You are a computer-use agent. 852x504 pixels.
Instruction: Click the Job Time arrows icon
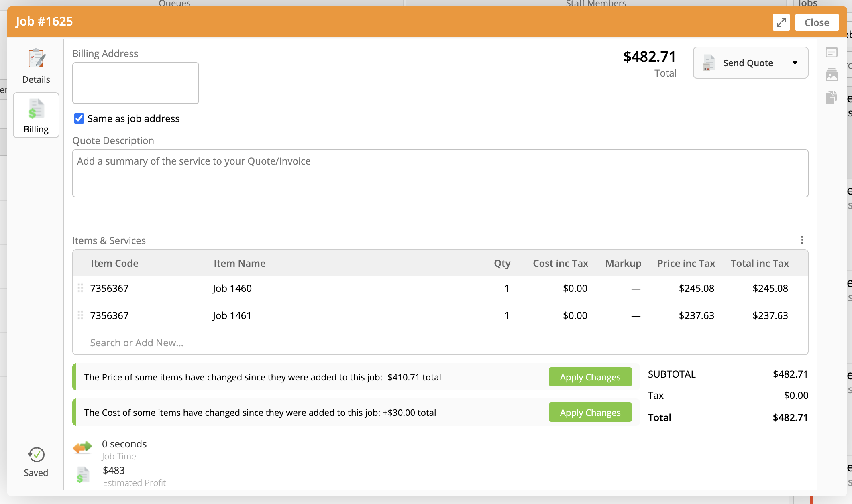click(x=82, y=447)
